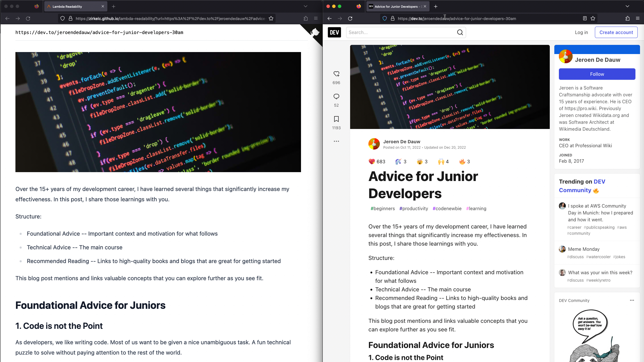
Task: Click the Create account button
Action: [616, 32]
